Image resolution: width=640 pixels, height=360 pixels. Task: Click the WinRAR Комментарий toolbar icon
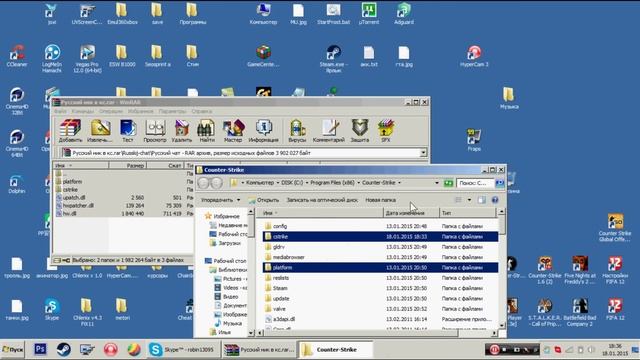329,131
